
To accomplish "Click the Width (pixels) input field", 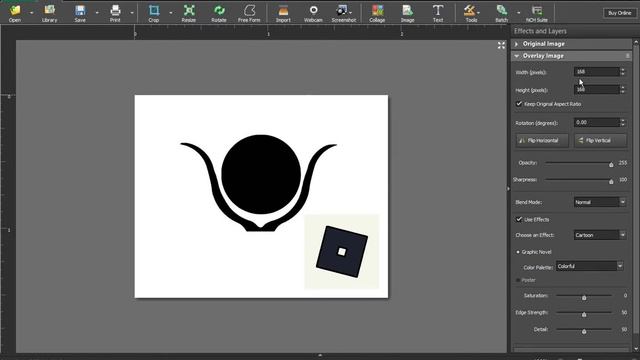I will pos(596,72).
